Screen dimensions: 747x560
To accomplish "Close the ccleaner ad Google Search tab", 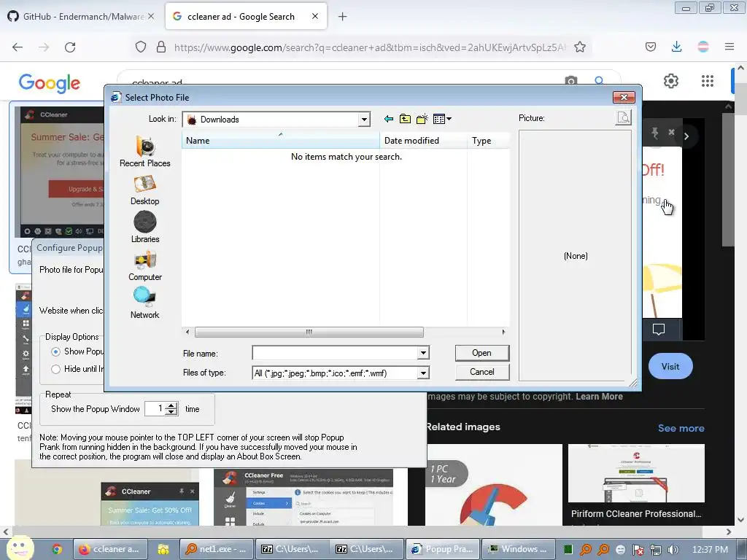I will pyautogui.click(x=315, y=16).
